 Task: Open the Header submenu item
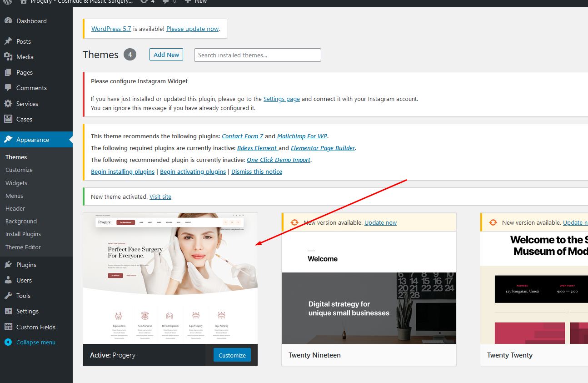pos(15,208)
